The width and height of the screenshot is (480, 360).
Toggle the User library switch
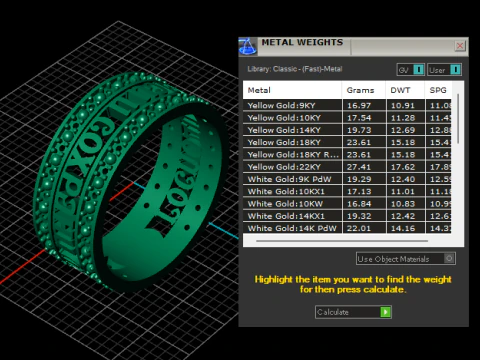(455, 70)
